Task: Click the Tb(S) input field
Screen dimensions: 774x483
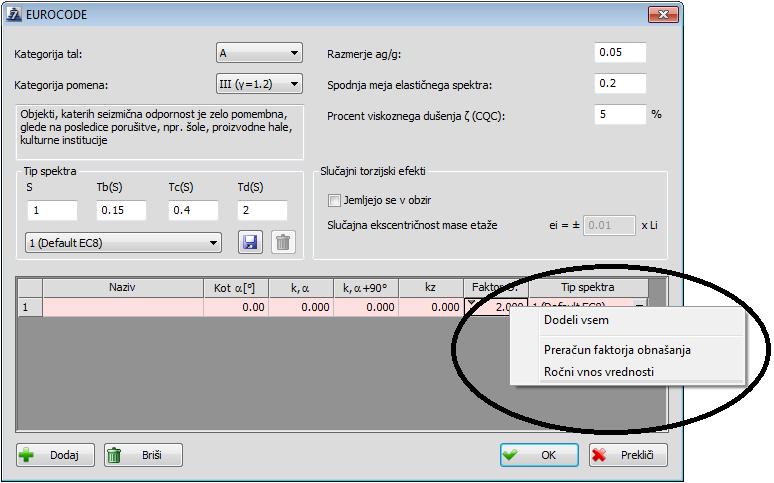Action: [x=121, y=210]
